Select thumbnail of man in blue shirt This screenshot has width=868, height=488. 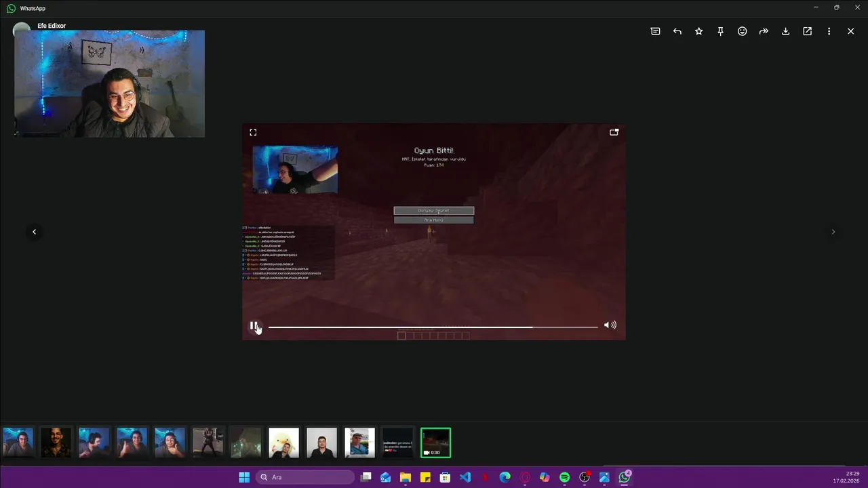pos(359,443)
